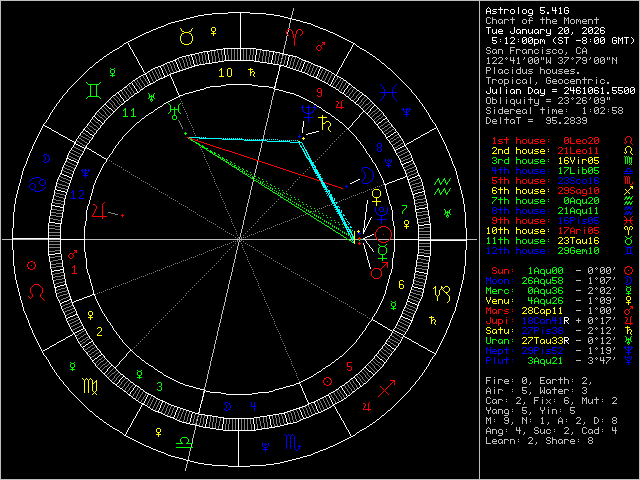Click the green Libra sign glyph on wheel
Viewport: 640px width, 480px height.
pyautogui.click(x=184, y=442)
